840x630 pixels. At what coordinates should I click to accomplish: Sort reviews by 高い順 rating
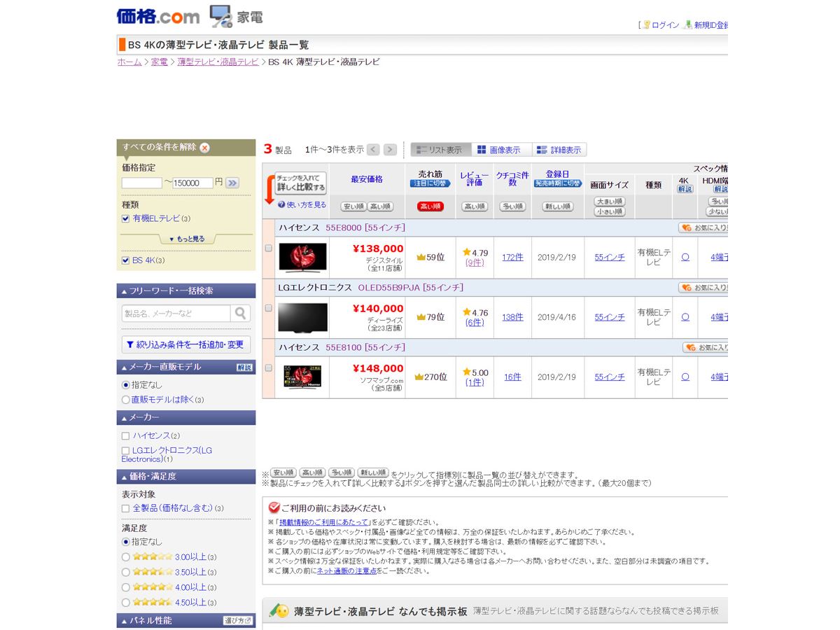click(475, 206)
